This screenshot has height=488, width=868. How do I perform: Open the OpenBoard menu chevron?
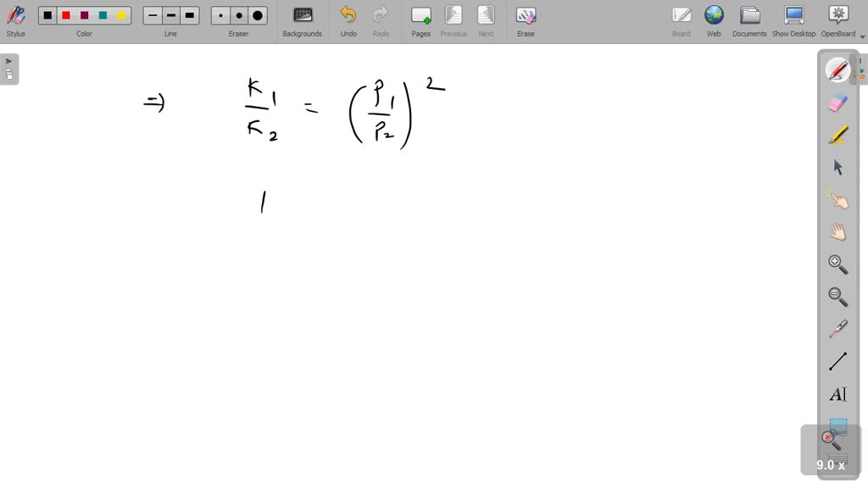click(862, 37)
